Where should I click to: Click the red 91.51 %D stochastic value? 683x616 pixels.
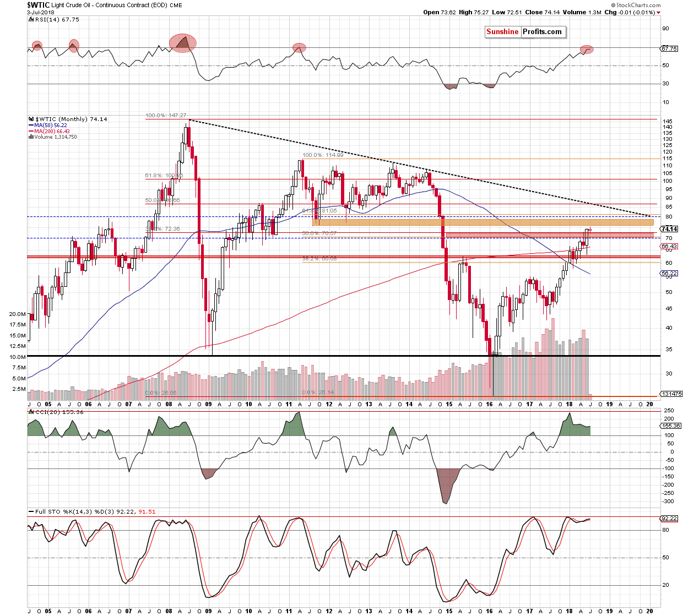click(x=147, y=511)
